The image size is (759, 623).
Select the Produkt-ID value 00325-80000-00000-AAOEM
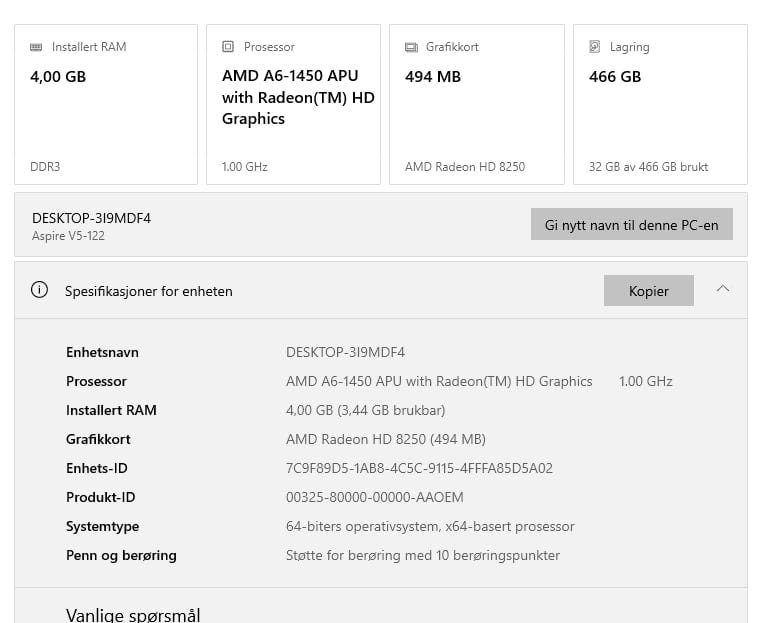375,498
